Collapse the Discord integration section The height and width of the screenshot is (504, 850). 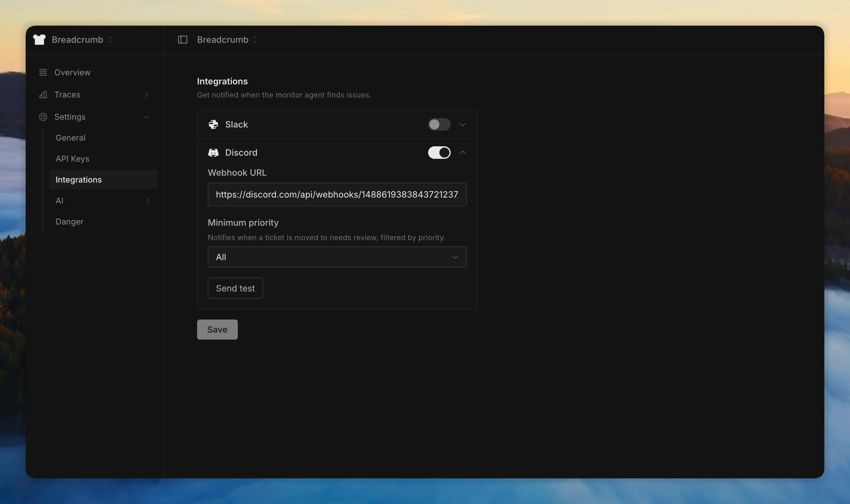(463, 153)
